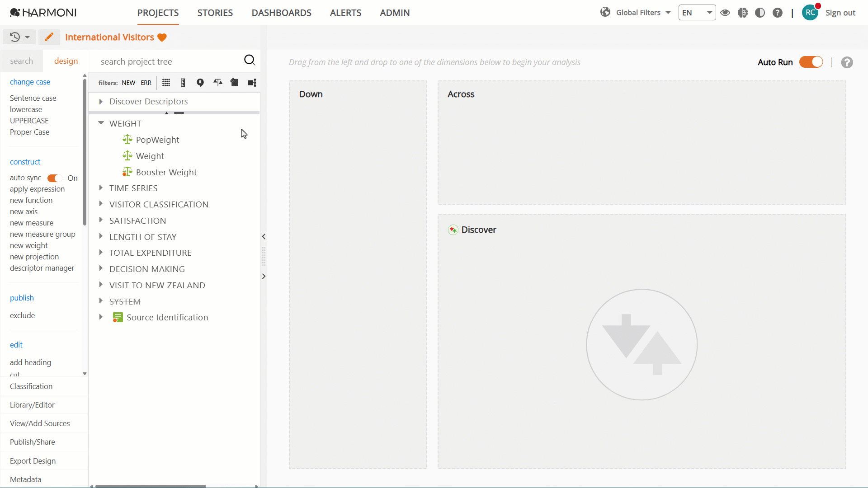The height and width of the screenshot is (488, 868).
Task: Expand the TOTAL EXPENDITURE group
Action: pos(101,252)
